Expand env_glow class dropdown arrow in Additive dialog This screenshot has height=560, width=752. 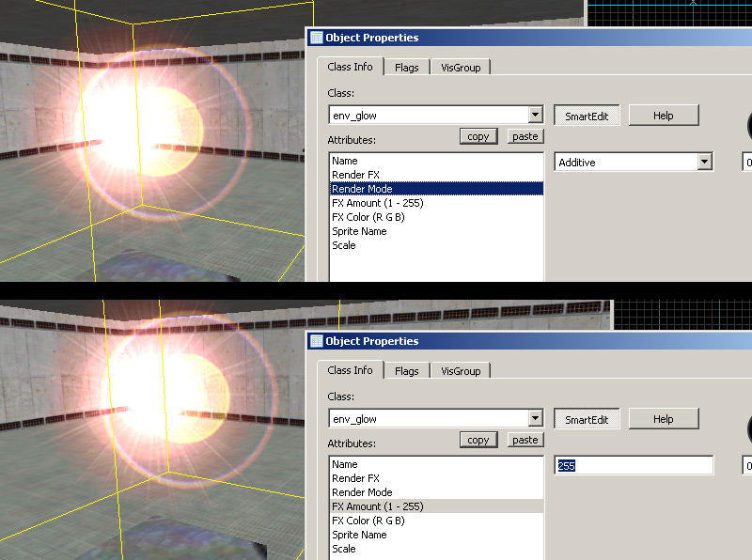click(535, 115)
